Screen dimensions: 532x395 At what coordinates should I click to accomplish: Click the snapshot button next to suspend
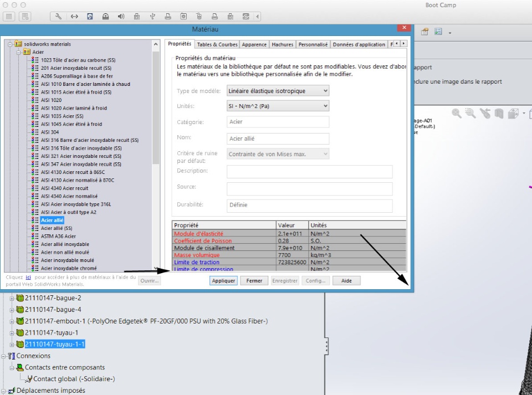[25, 16]
